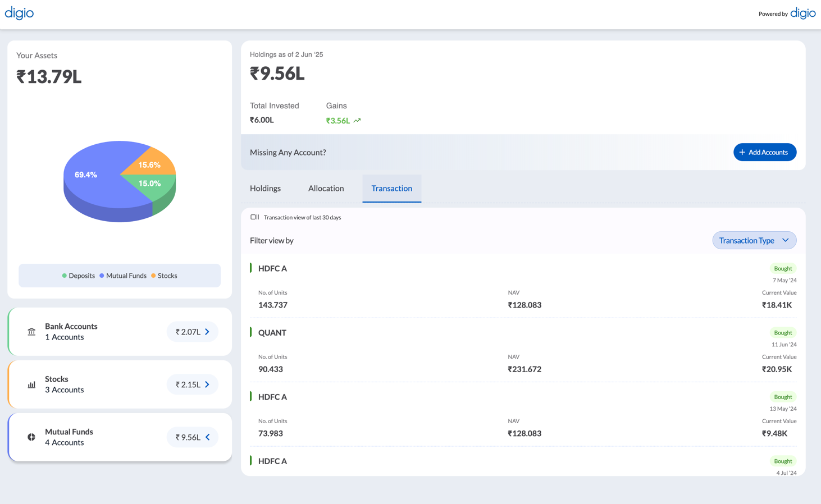This screenshot has height=504, width=821.
Task: Click the blue Mutual Funds legend dot
Action: point(102,276)
